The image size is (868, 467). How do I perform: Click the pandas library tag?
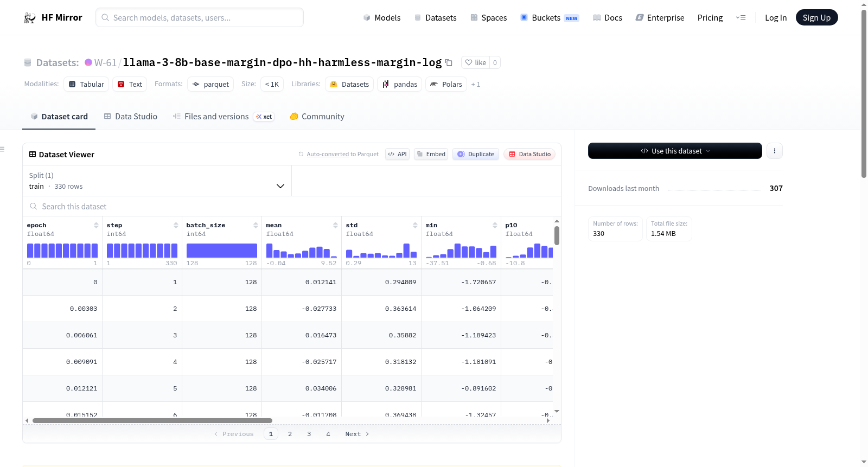pyautogui.click(x=400, y=84)
